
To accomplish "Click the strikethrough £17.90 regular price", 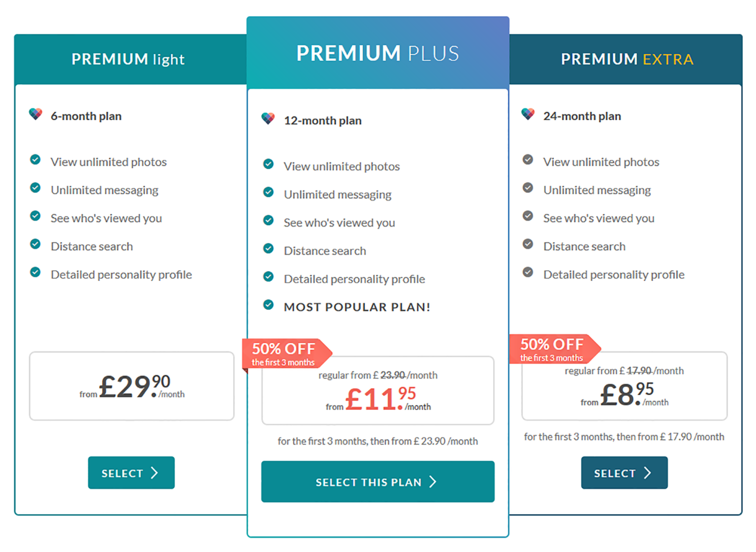I will click(638, 370).
